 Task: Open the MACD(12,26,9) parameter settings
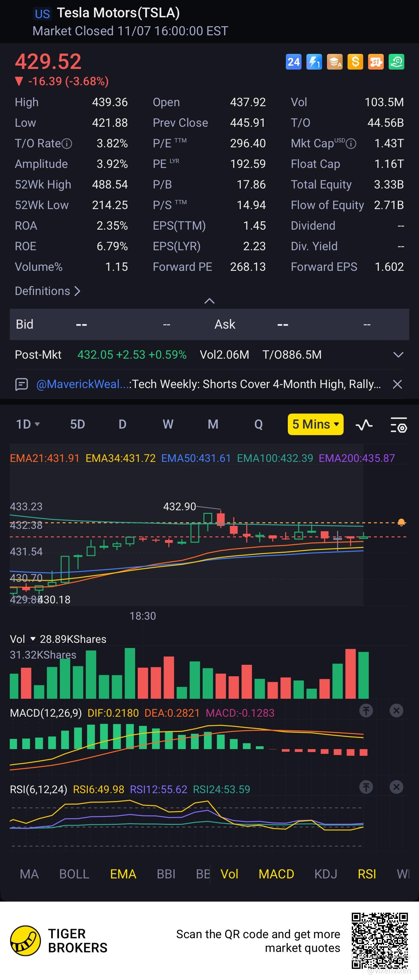(46, 713)
